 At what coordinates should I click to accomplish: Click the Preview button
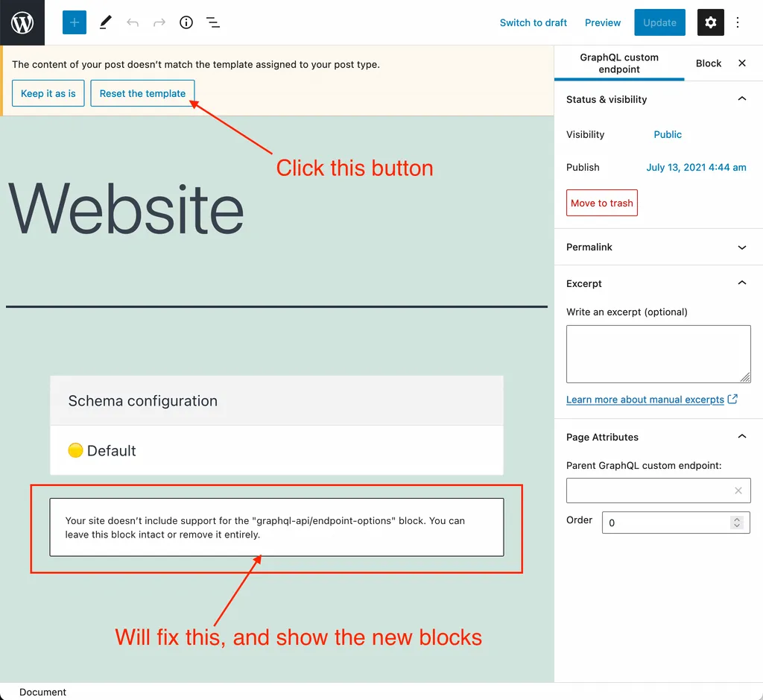coord(602,22)
